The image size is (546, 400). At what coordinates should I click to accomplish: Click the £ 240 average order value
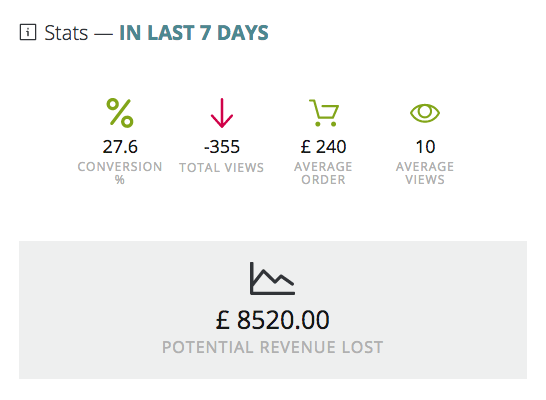point(323,147)
